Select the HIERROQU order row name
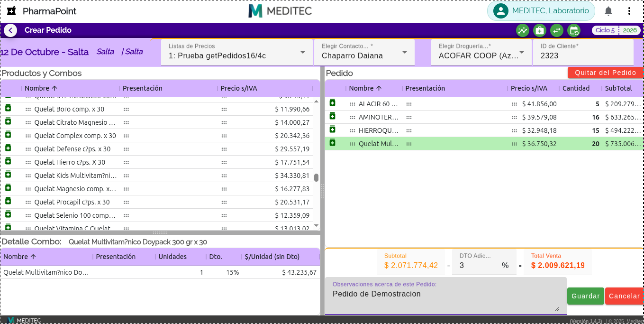Image resolution: width=644 pixels, height=324 pixels. [x=378, y=130]
